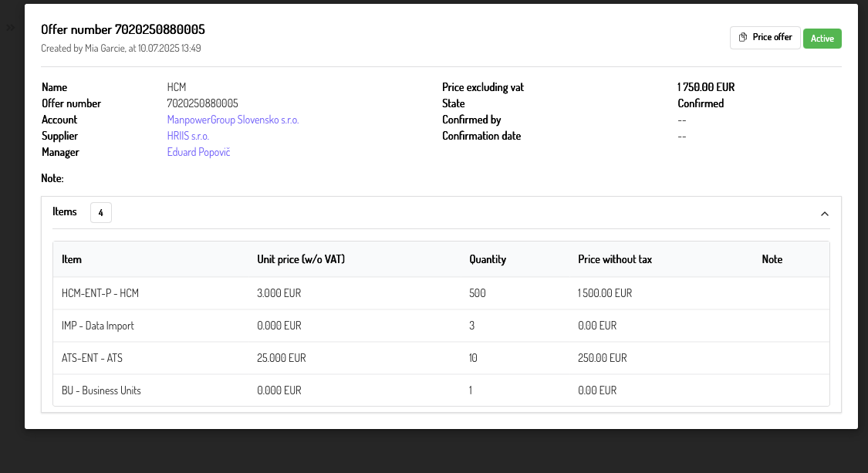Click the Items count badge 4
Image resolution: width=868 pixels, height=473 pixels.
(x=101, y=213)
